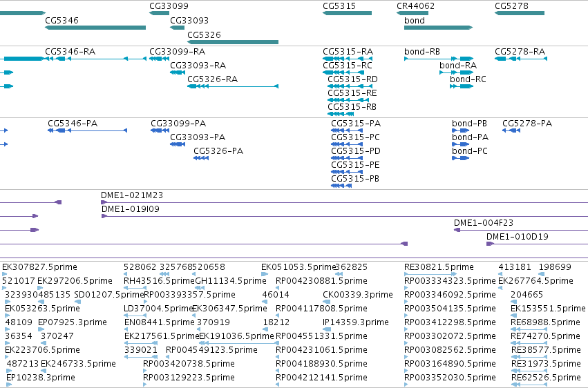Click BAC clone DME1-021M23
588x388 pixels.
tap(344, 202)
